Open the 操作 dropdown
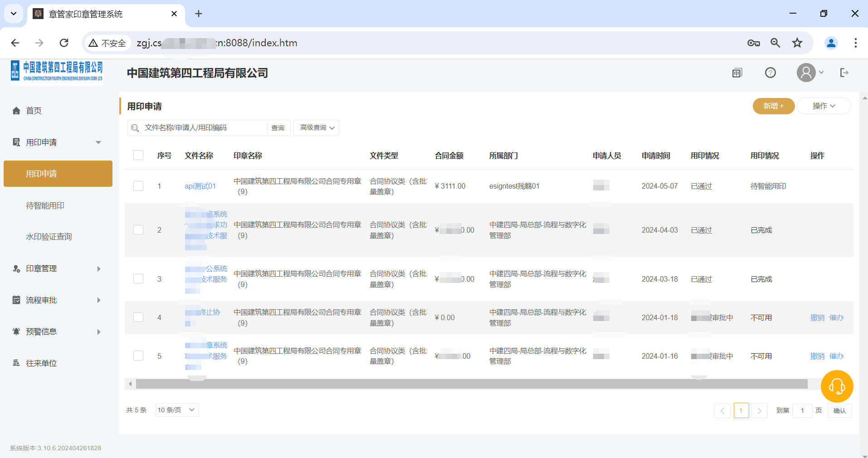Image resolution: width=868 pixels, height=458 pixels. [824, 106]
